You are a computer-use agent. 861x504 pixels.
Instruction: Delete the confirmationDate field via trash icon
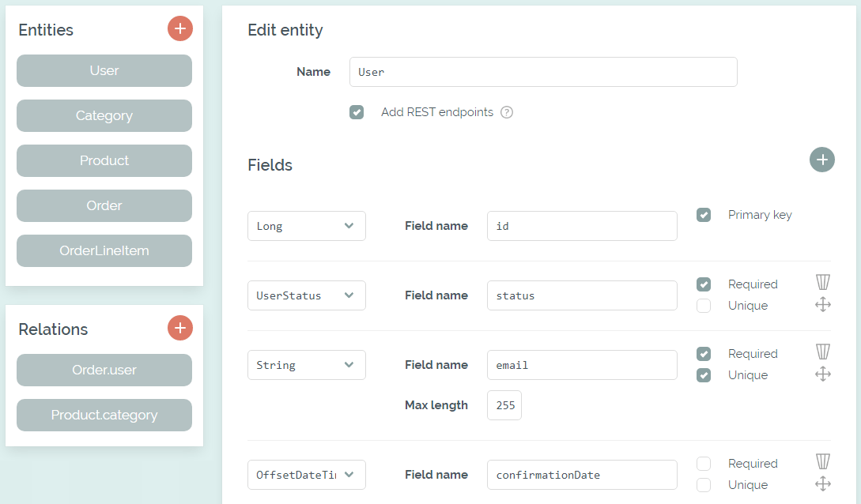pyautogui.click(x=822, y=461)
